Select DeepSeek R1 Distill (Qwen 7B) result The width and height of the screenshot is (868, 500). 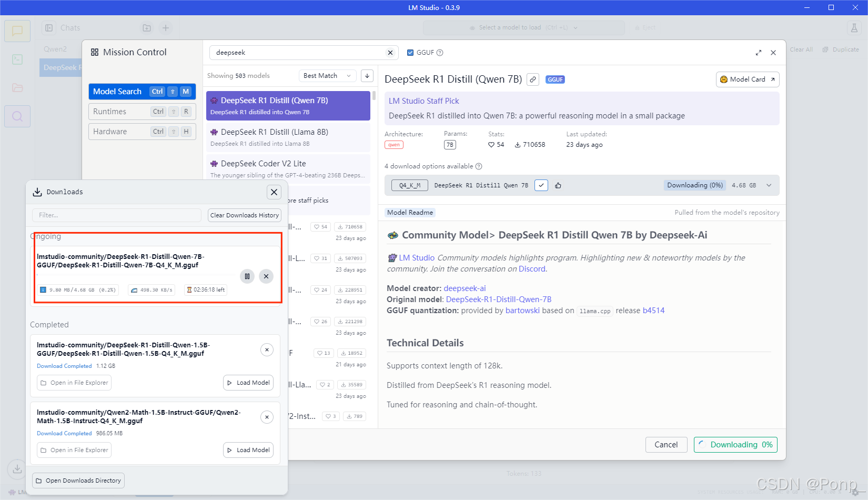288,106
